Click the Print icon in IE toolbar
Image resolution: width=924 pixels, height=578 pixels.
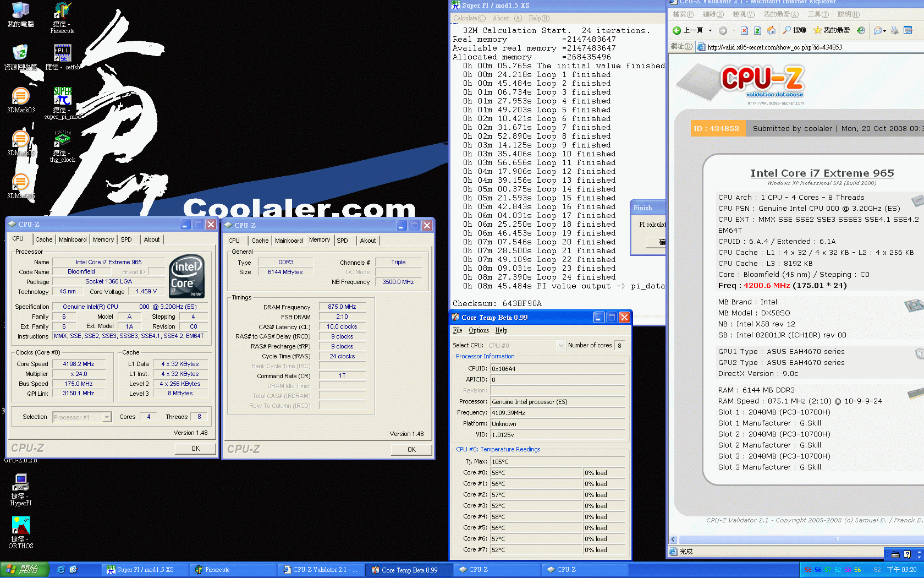click(x=894, y=30)
